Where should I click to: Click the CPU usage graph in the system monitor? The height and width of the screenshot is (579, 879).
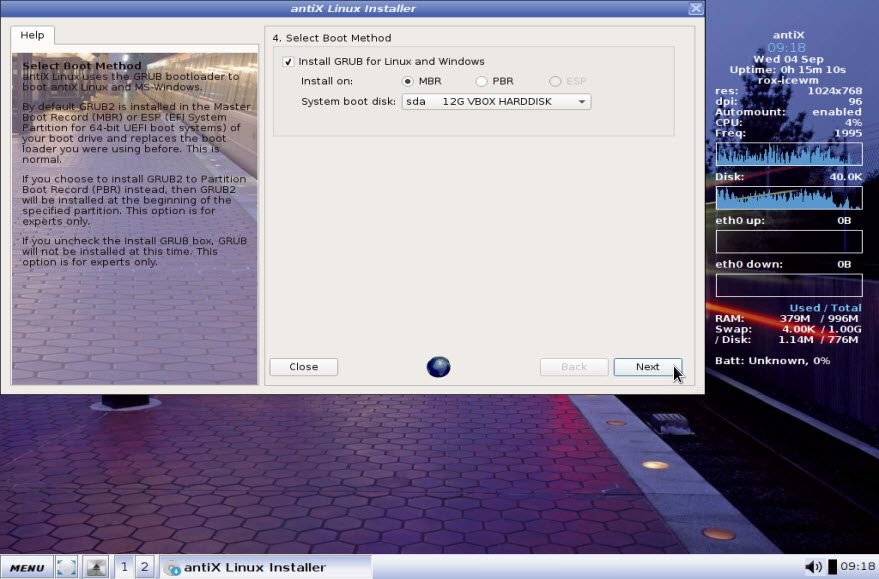[x=789, y=154]
